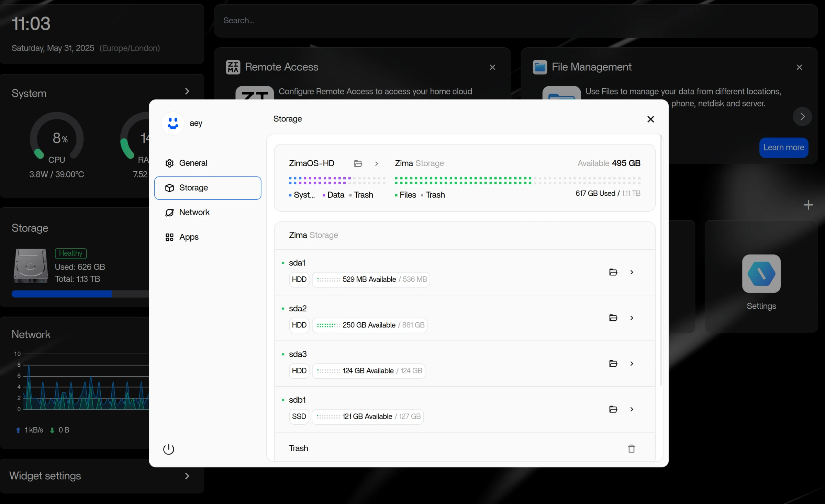The image size is (825, 504).
Task: Click the settings dialog scrollbar
Action: point(661,261)
